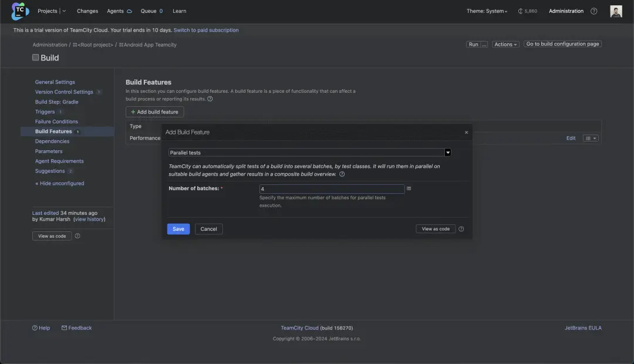The width and height of the screenshot is (634, 364).
Task: Save the new build feature
Action: tap(178, 229)
